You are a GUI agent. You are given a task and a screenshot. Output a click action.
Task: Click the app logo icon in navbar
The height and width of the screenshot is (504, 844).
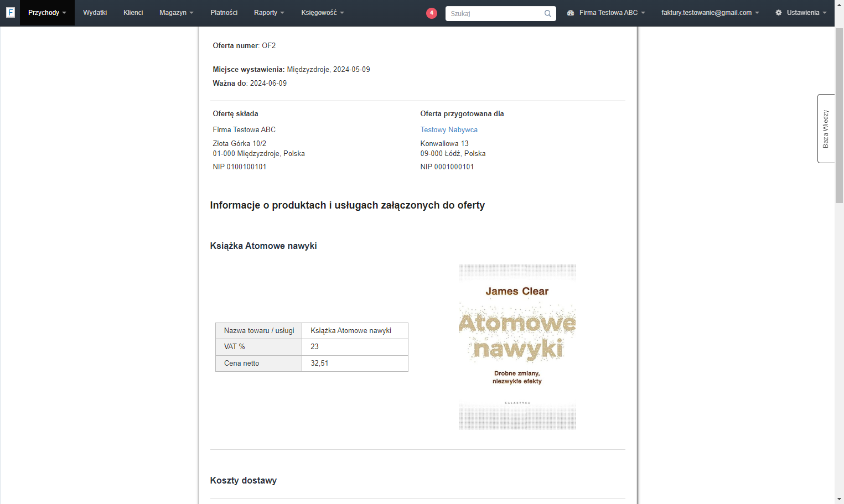[10, 12]
